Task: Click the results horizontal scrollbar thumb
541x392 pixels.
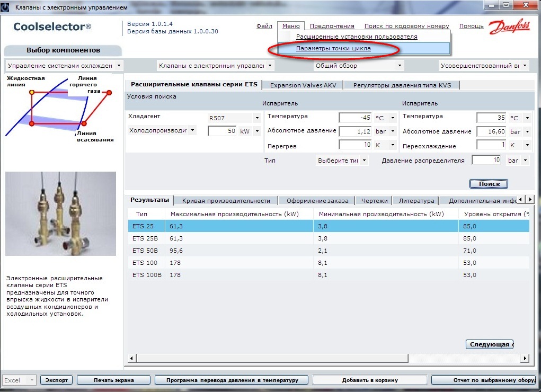Action: [272, 358]
